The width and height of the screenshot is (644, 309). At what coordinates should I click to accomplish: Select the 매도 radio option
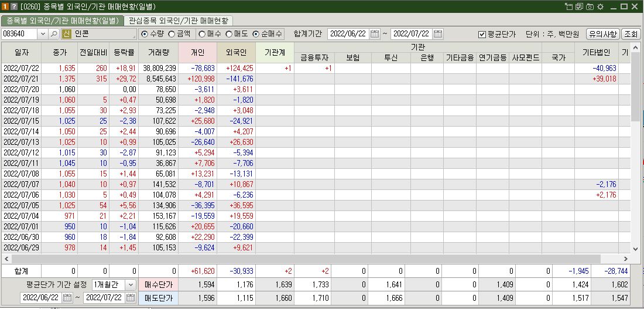pos(229,34)
